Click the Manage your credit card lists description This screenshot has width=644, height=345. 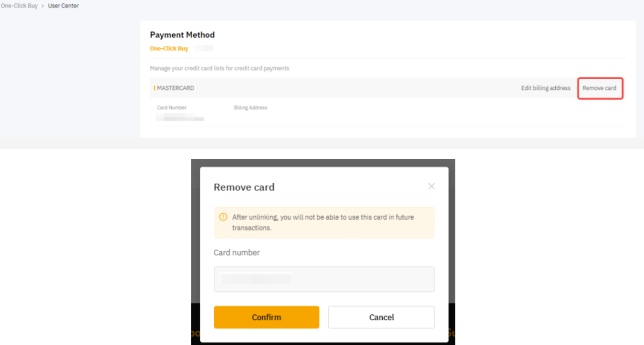click(x=219, y=68)
